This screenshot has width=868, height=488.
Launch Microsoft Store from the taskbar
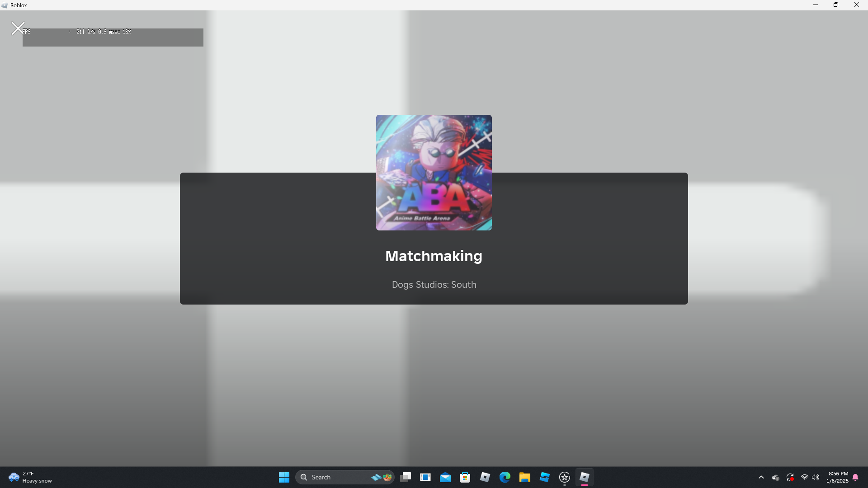tap(465, 477)
